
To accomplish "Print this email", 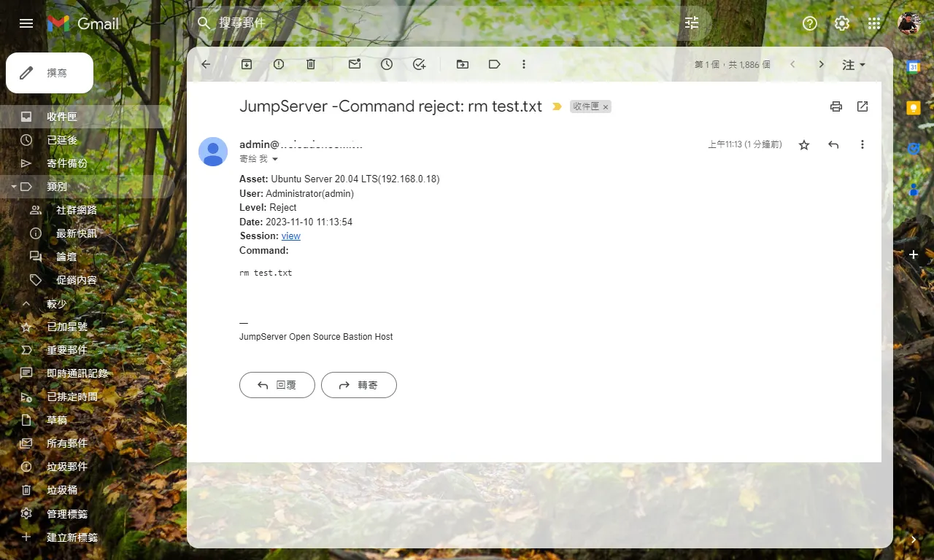I will (836, 106).
